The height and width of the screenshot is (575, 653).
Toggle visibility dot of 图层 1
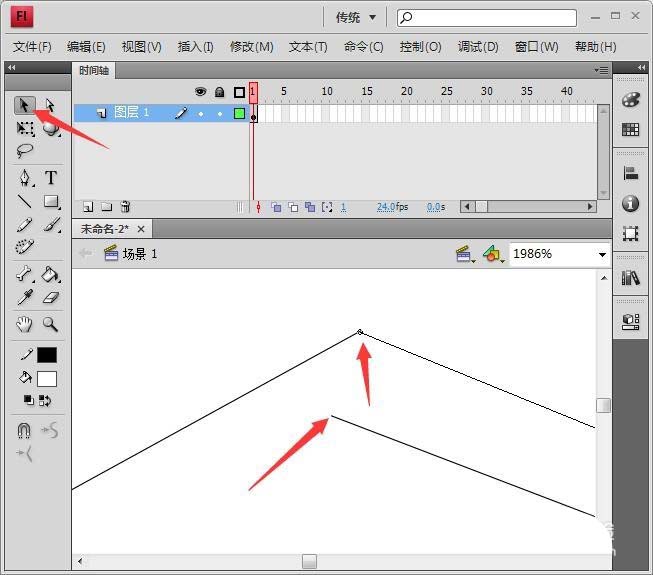[x=201, y=114]
